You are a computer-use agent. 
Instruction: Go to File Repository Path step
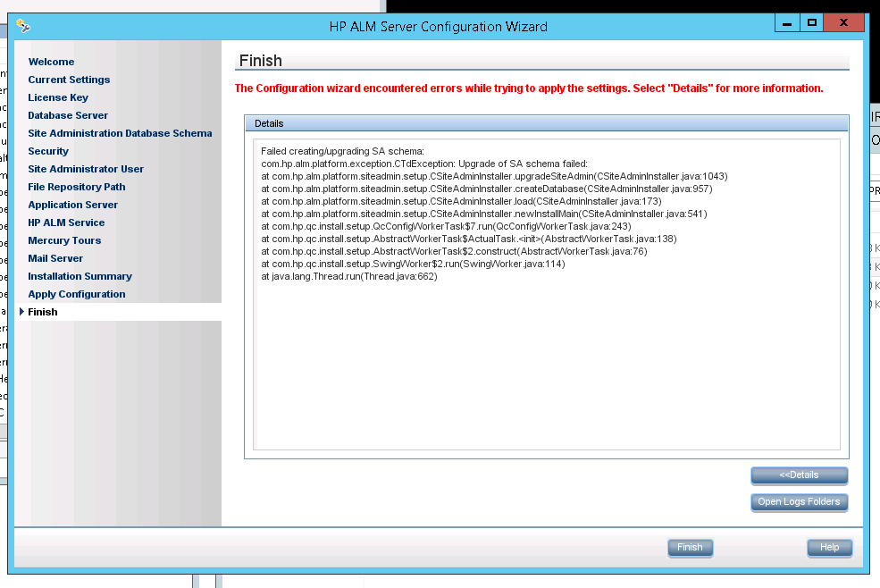[x=77, y=187]
